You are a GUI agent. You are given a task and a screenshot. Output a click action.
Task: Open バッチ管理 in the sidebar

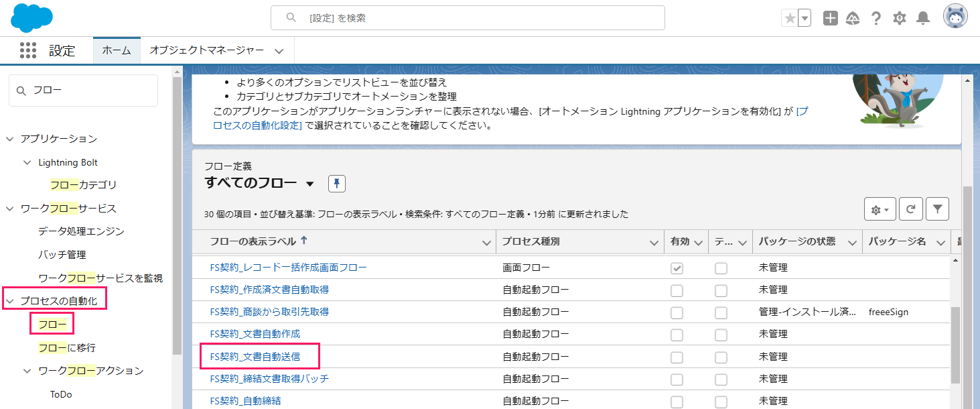tap(62, 255)
